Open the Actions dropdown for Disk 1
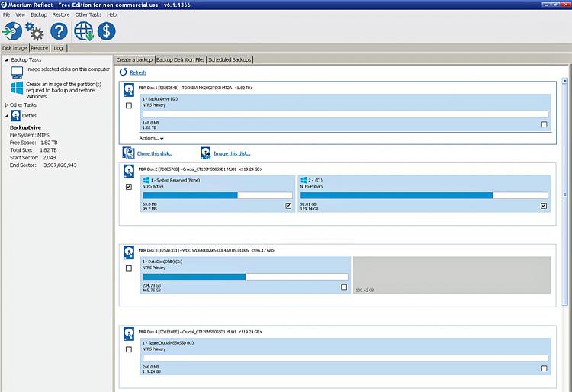572x392 pixels. click(x=151, y=138)
